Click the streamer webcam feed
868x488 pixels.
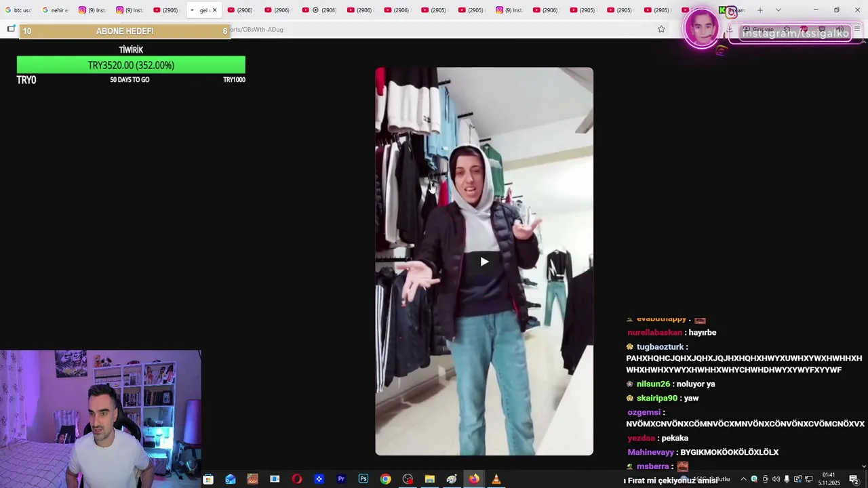click(100, 419)
